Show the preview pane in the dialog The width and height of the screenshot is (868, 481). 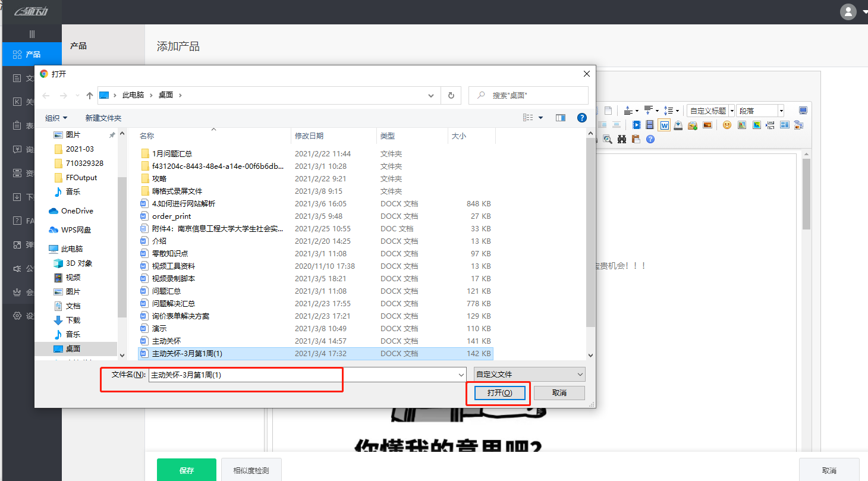559,117
